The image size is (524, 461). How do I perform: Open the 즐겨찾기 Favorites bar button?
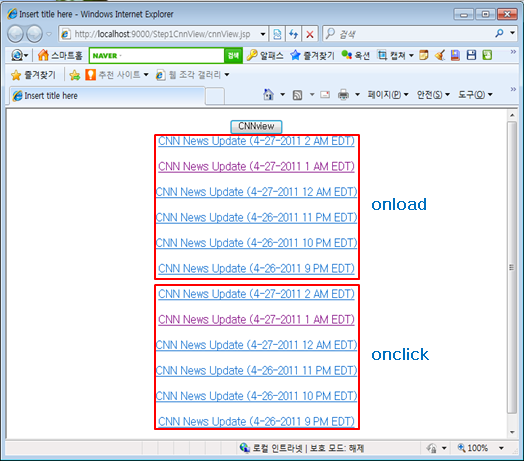point(33,75)
